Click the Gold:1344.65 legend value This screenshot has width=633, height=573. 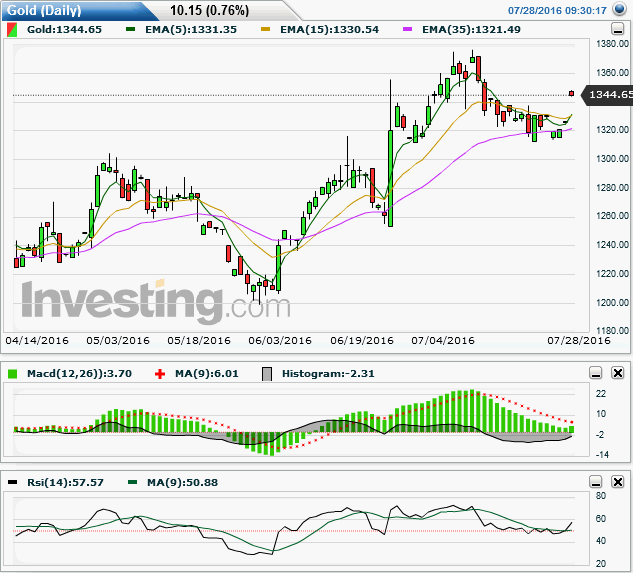[64, 29]
